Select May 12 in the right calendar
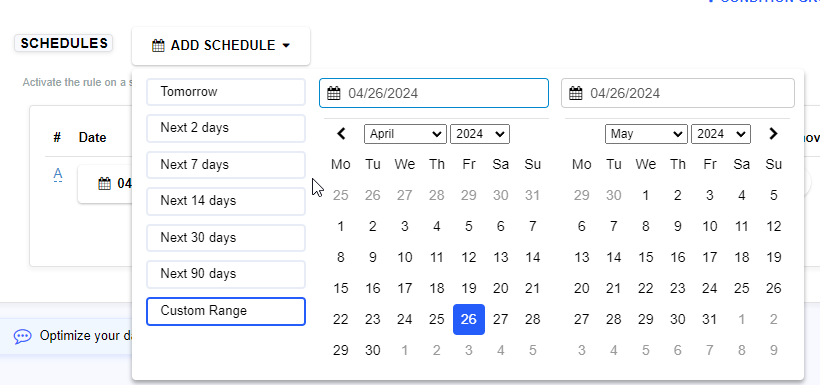Screen dimensions: 820x385 tap(773, 227)
